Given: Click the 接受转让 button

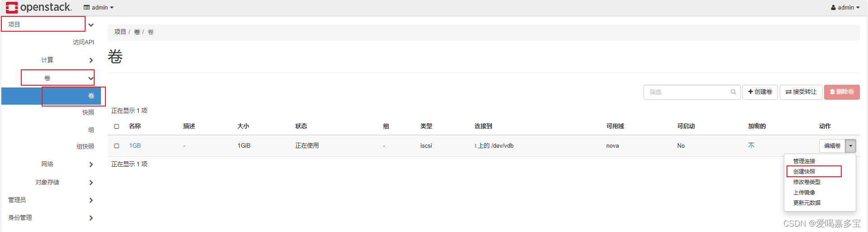Looking at the screenshot, I should [x=801, y=92].
